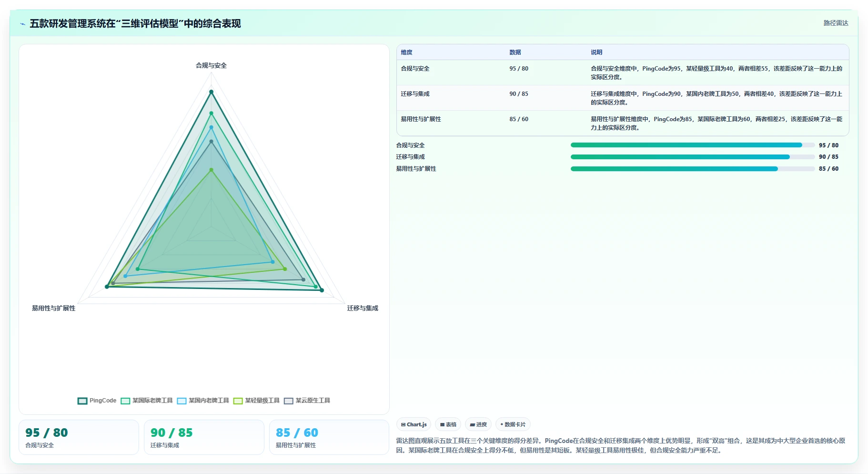This screenshot has width=868, height=474.
Task: Click the 易用性与扩展性 progress bar
Action: click(693, 169)
